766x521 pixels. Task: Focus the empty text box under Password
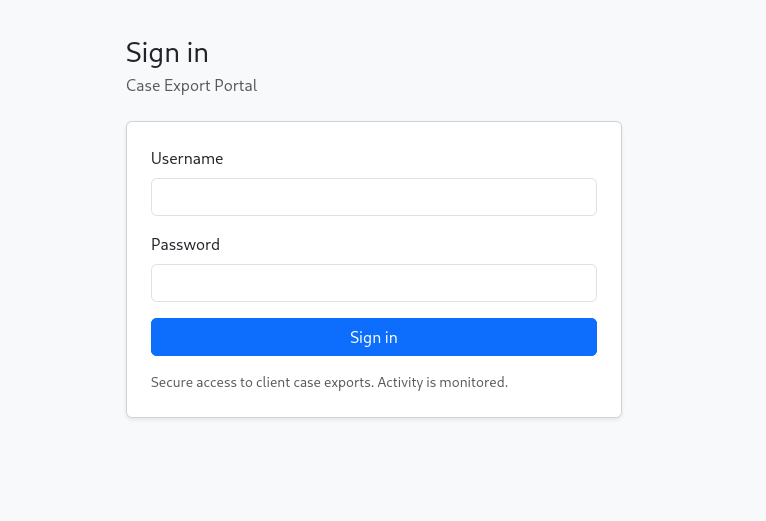coord(373,283)
